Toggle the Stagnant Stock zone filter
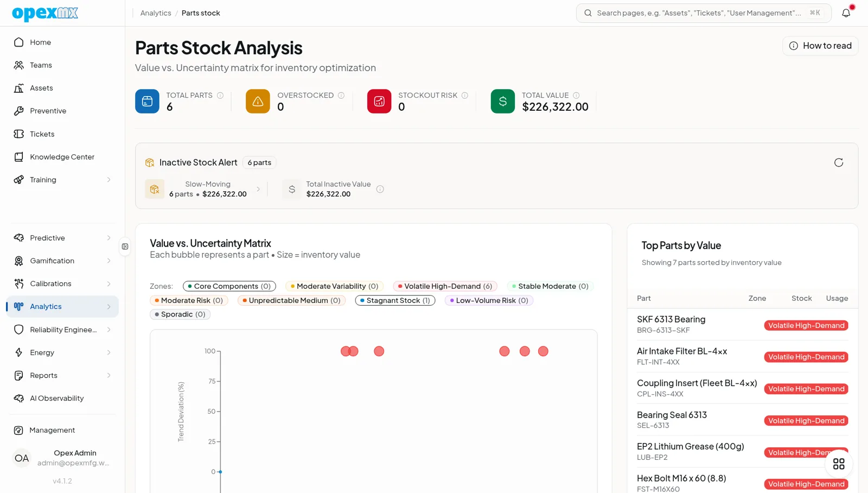Viewport: 868px width, 493px height. [395, 300]
